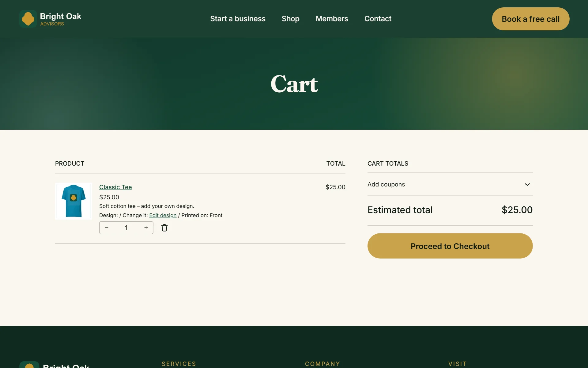Viewport: 588px width, 368px height.
Task: Go to the Shop page
Action: (290, 19)
